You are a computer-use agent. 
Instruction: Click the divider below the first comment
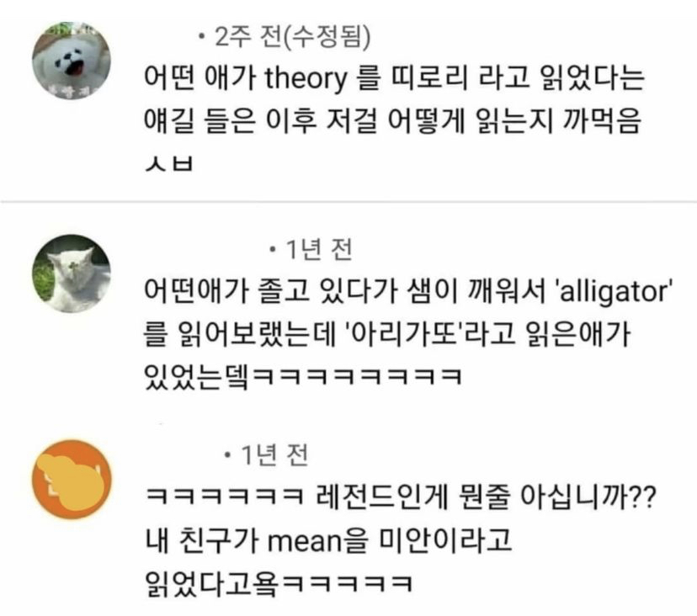(x=348, y=202)
